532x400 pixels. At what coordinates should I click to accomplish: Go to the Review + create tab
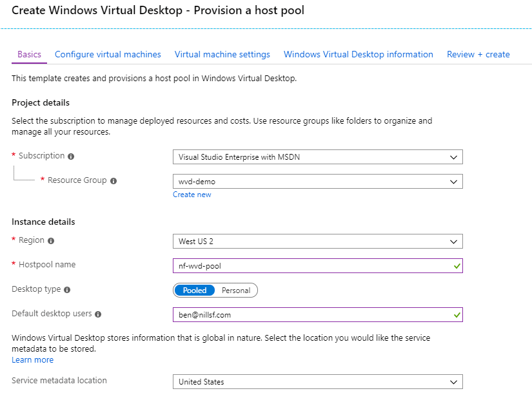point(478,54)
